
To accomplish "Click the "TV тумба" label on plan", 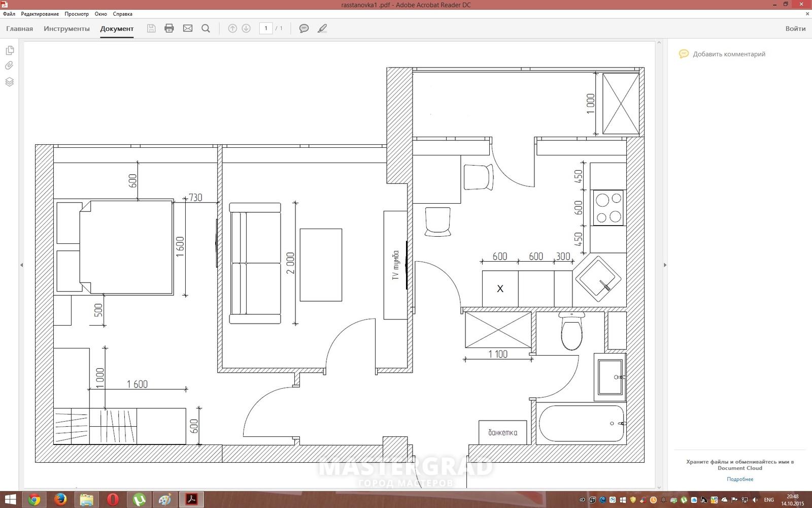I will tap(396, 265).
